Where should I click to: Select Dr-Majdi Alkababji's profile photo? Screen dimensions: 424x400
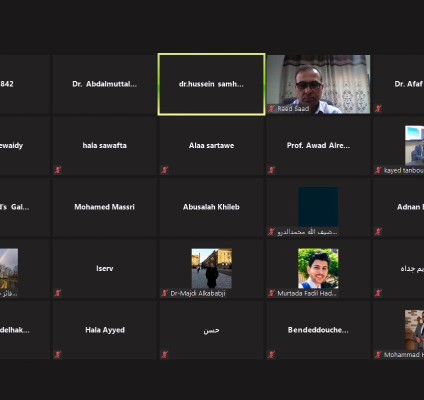point(212,268)
